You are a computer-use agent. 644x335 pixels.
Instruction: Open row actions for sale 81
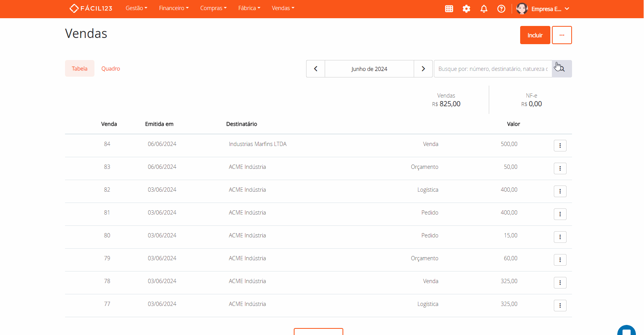coord(560,214)
